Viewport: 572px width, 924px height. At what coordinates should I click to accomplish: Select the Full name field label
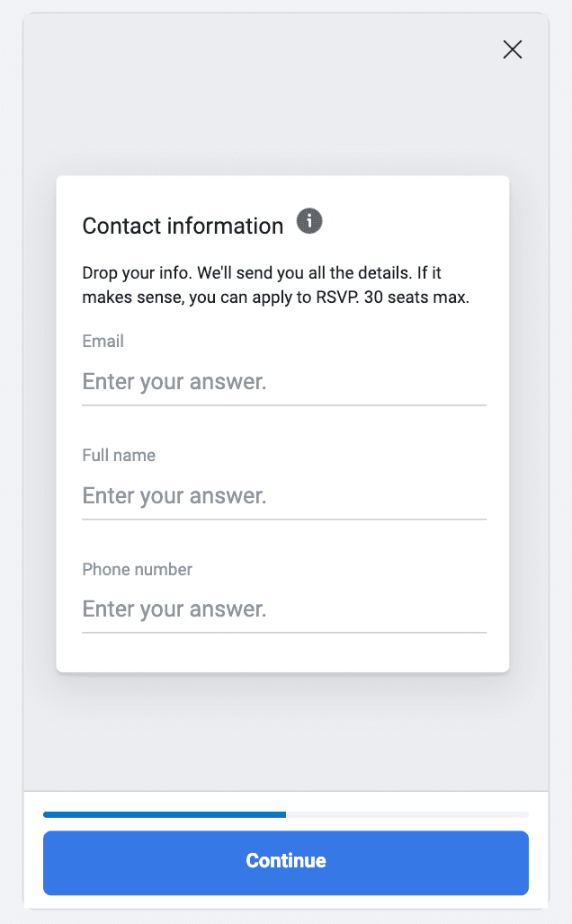[x=119, y=455]
